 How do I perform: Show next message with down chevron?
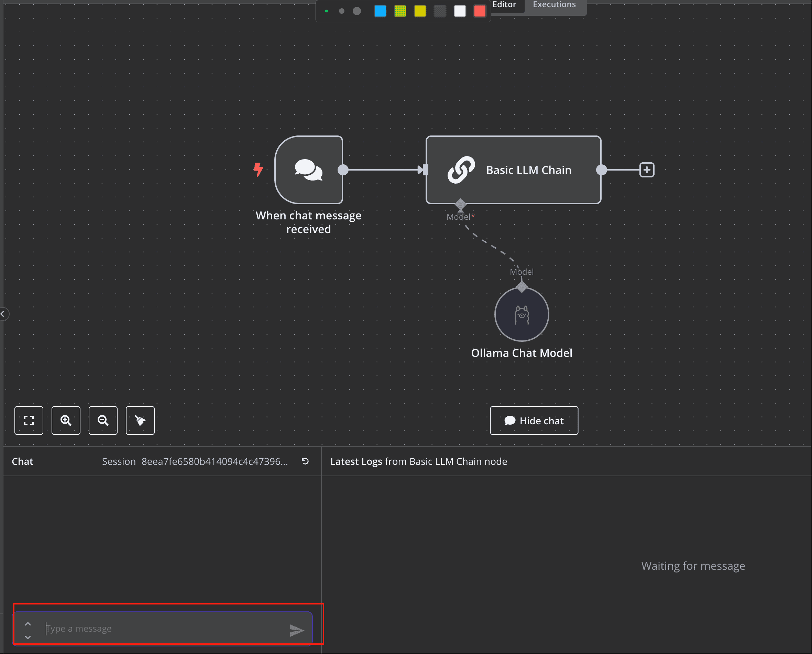coord(28,637)
